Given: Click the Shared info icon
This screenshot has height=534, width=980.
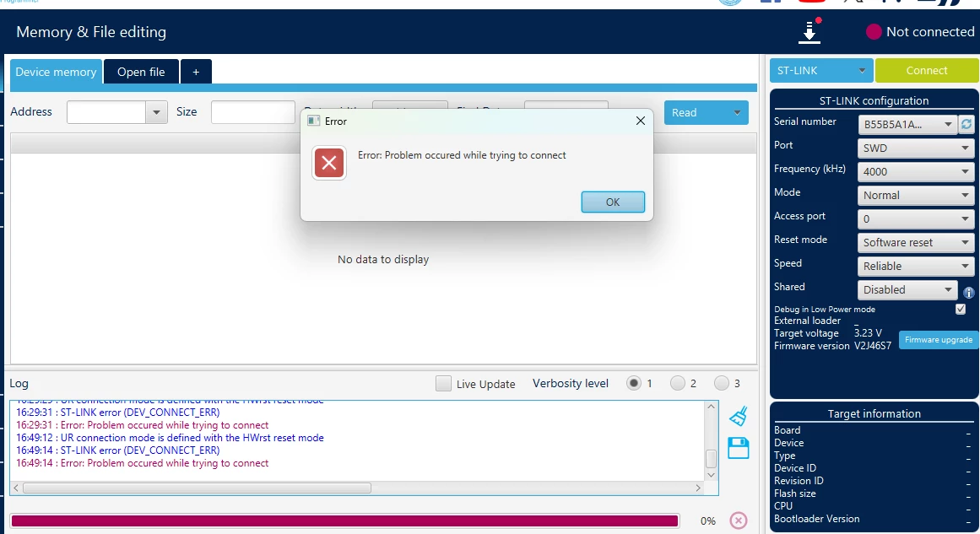Looking at the screenshot, I should (x=969, y=292).
